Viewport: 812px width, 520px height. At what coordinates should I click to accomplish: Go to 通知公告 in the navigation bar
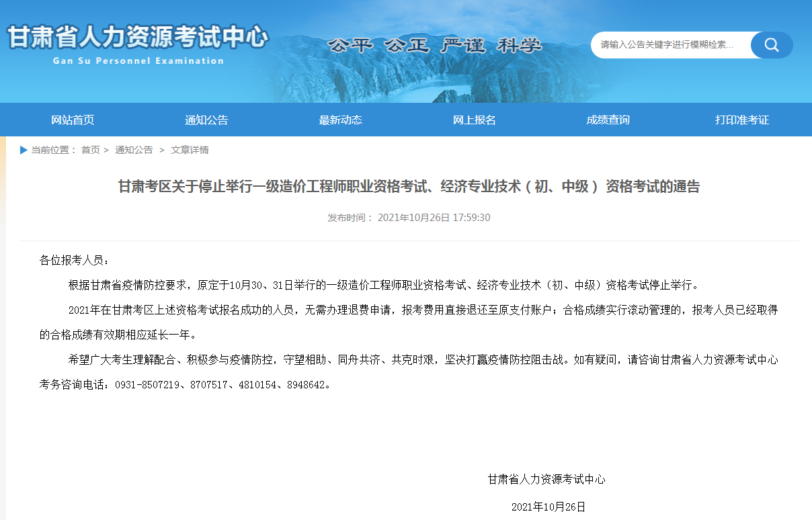coord(206,120)
